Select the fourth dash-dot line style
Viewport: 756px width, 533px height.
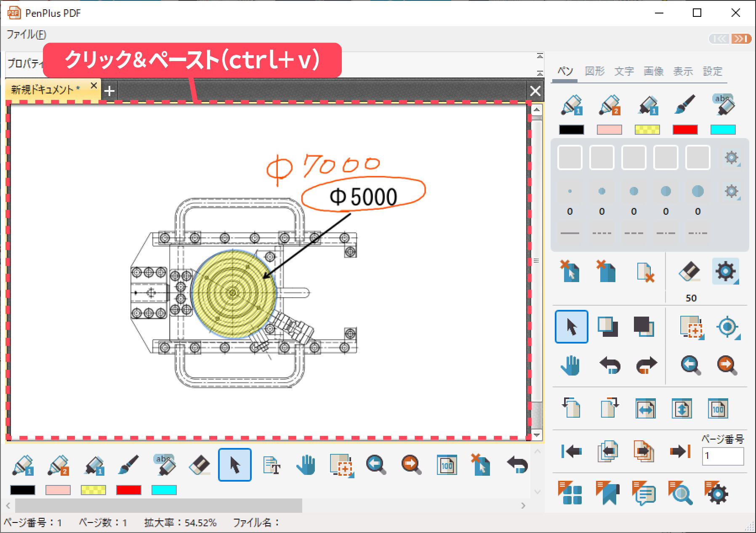[x=665, y=233]
